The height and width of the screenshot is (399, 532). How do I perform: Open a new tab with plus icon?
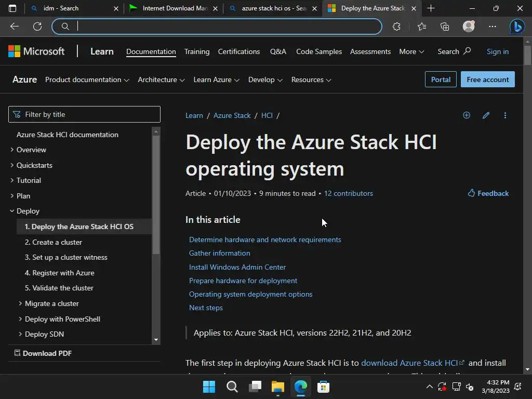(x=431, y=8)
